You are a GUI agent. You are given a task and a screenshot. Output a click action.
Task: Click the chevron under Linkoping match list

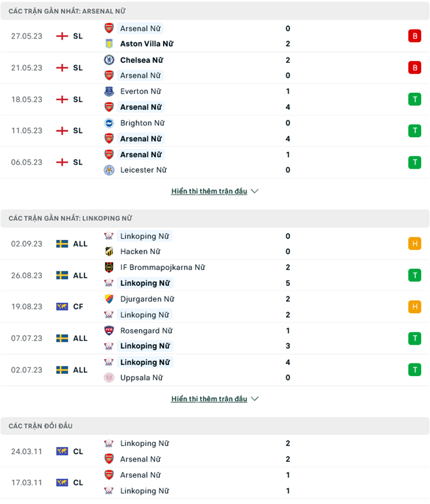click(254, 398)
